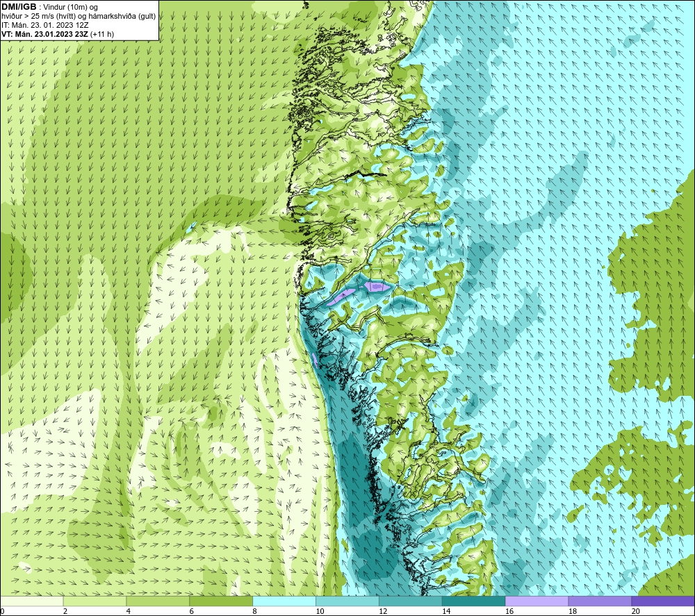Click the '(+11 h)' forecast offset text

(x=102, y=34)
